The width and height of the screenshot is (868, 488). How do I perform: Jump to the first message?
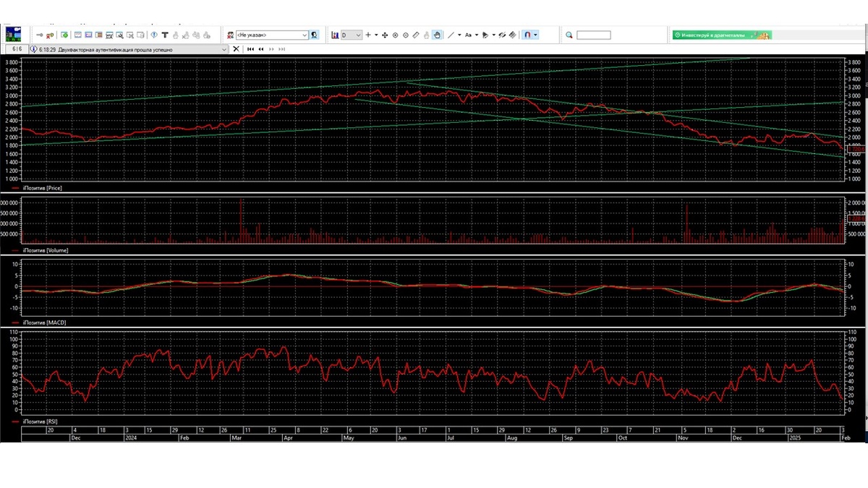250,49
